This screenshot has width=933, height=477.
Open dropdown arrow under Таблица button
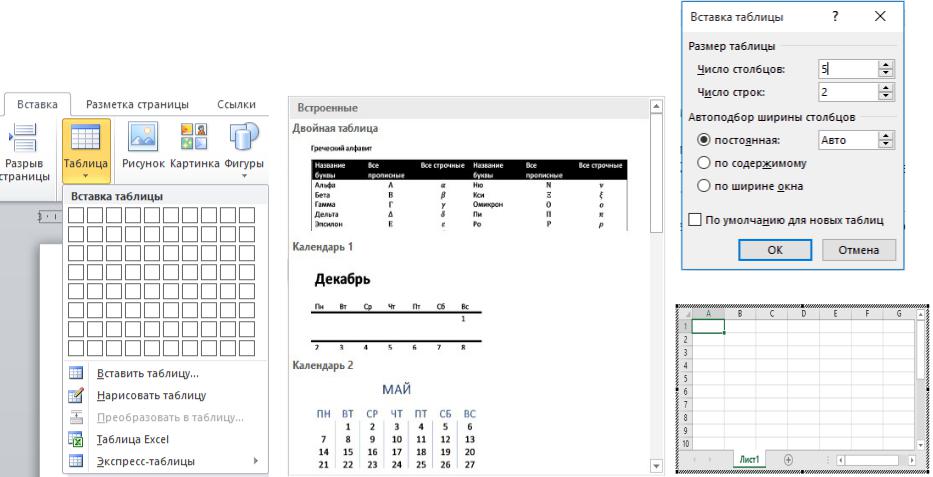tap(86, 176)
